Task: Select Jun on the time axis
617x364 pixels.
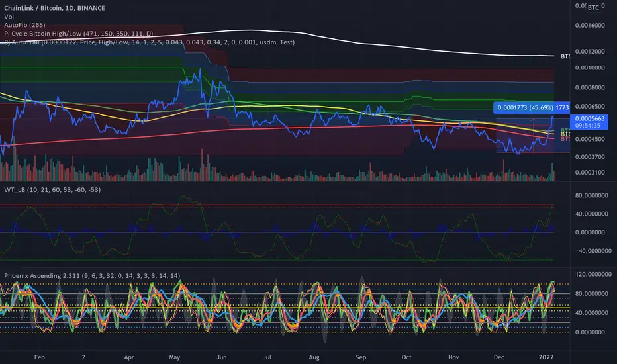Action: point(222,357)
